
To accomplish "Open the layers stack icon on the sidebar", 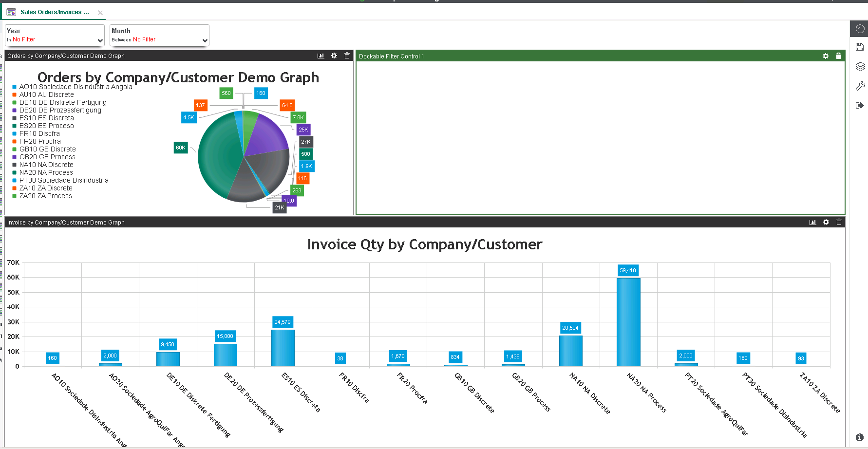I will tap(860, 66).
